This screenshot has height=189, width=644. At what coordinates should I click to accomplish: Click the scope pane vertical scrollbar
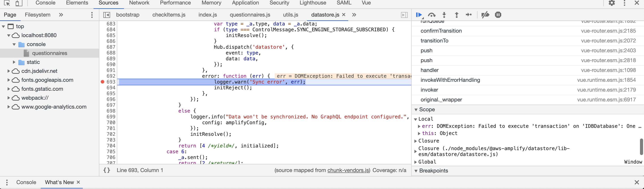pos(641,147)
